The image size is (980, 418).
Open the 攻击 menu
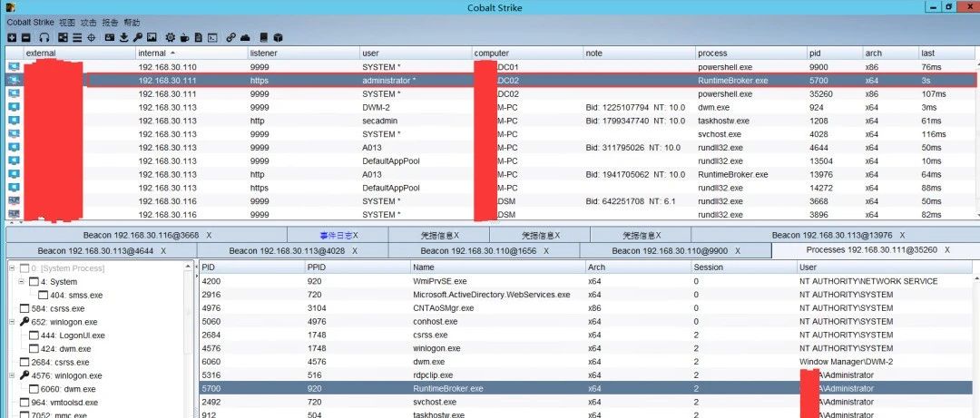pyautogui.click(x=88, y=22)
